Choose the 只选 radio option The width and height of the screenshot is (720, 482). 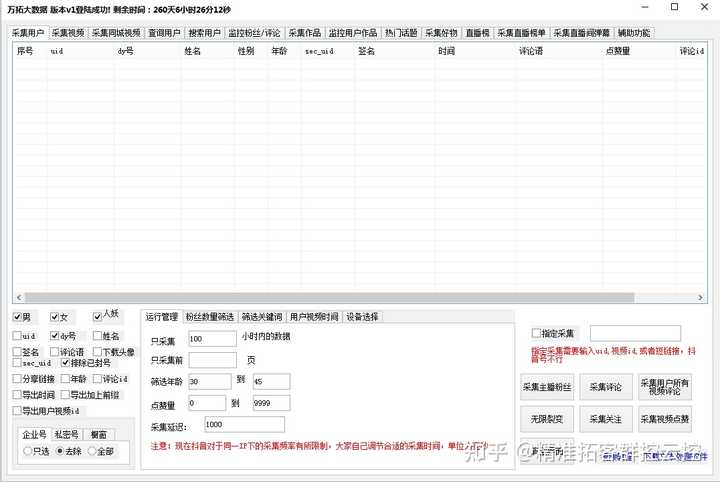27,451
